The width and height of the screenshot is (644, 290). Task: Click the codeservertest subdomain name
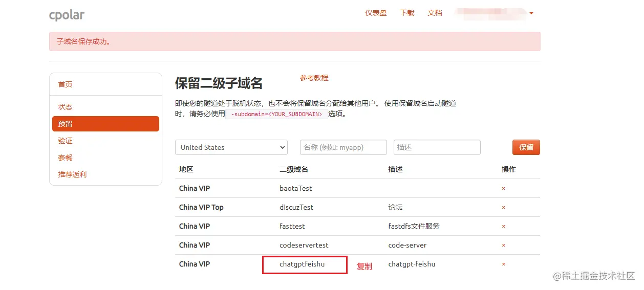[x=304, y=245]
